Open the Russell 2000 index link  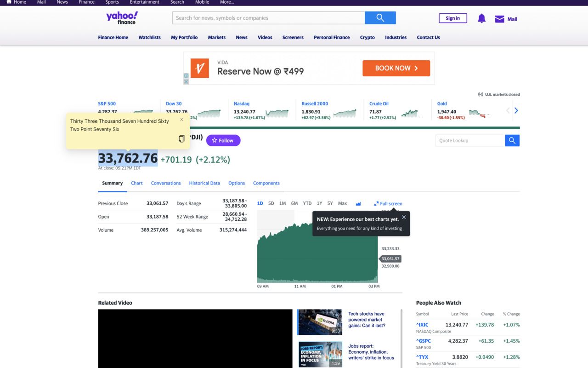(315, 103)
